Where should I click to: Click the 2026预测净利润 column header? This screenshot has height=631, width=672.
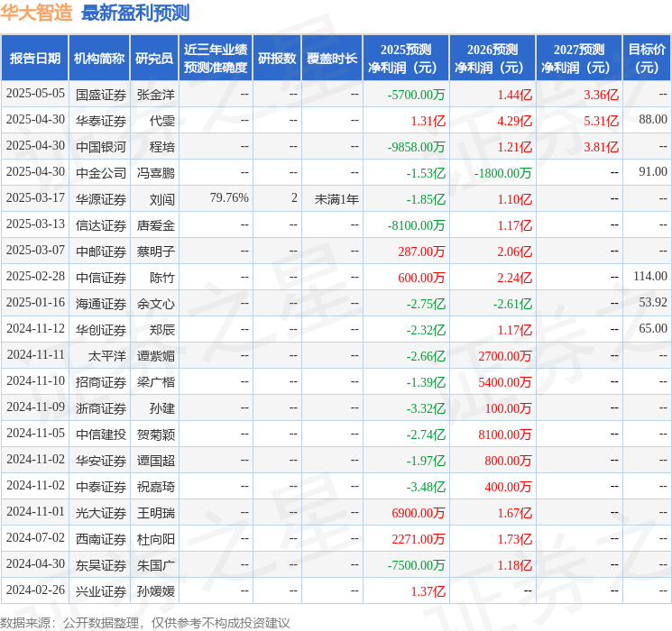(492, 59)
